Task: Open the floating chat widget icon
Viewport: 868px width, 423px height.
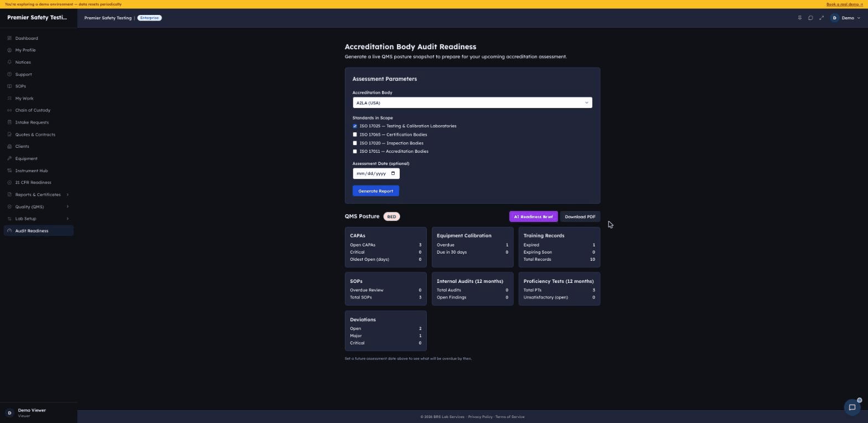Action: coord(852,407)
